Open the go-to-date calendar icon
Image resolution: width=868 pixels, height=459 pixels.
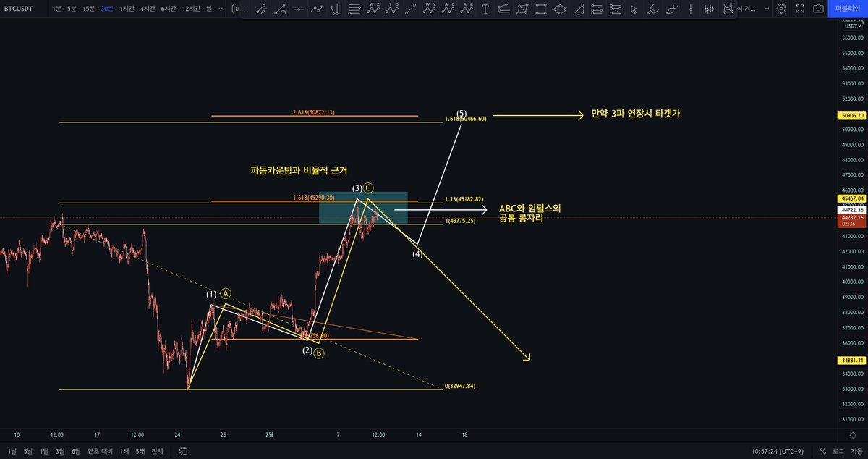click(x=183, y=451)
